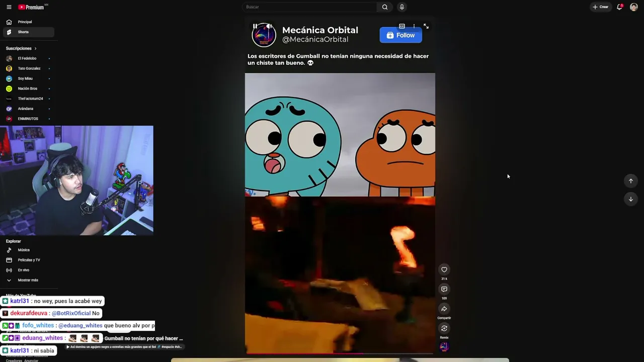Enter fullscreen on the Short

(426, 26)
